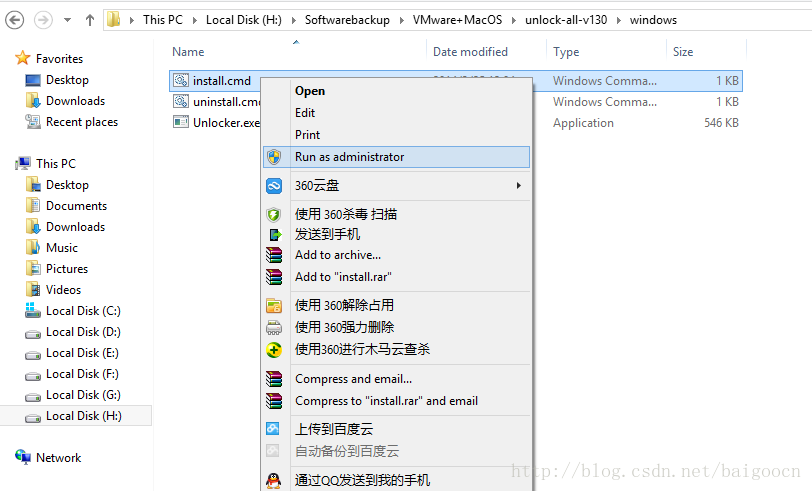Select windows breadcrumb segment

[653, 20]
